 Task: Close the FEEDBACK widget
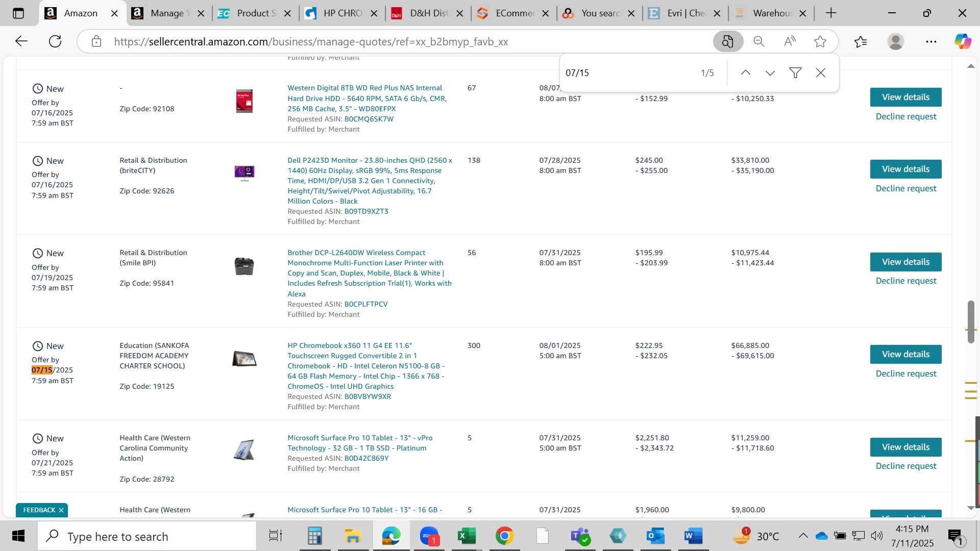tap(61, 510)
